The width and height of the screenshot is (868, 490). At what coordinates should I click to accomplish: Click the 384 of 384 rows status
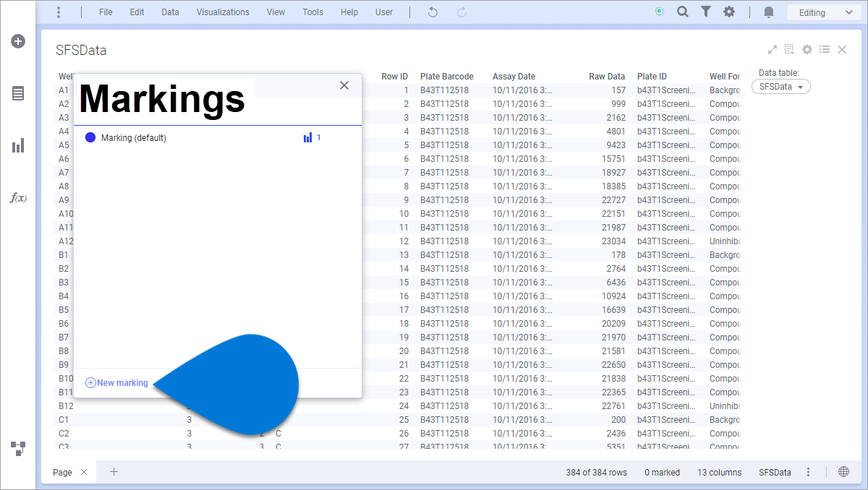597,473
